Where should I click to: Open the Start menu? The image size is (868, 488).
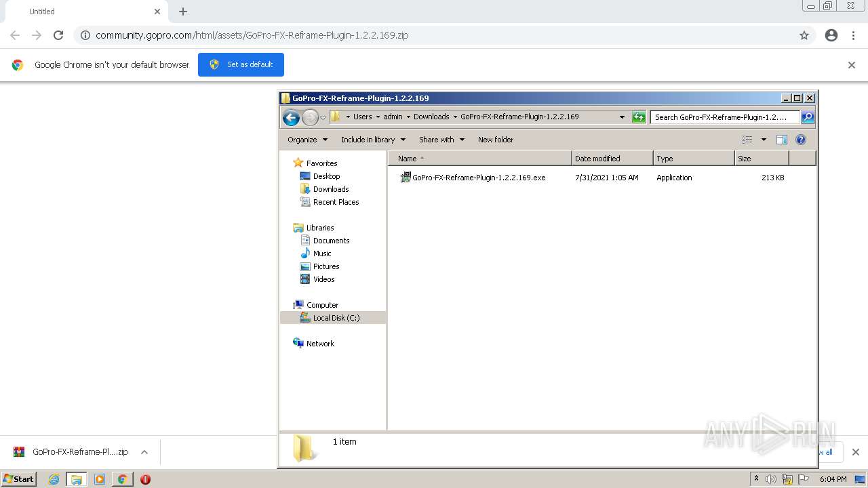click(19, 479)
